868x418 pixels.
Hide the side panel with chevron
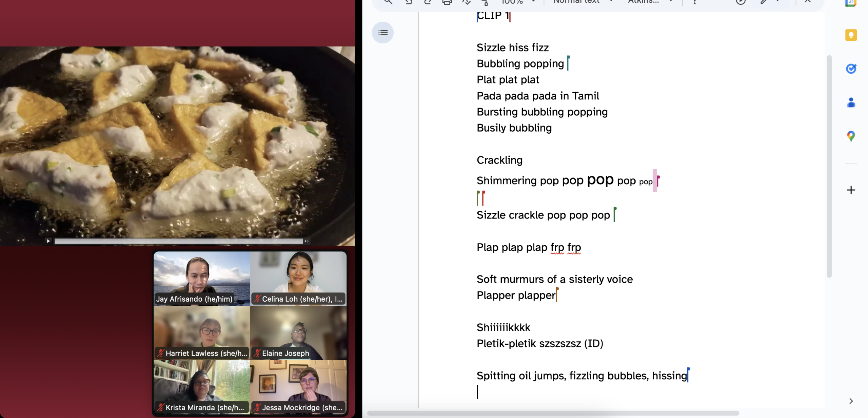851,401
